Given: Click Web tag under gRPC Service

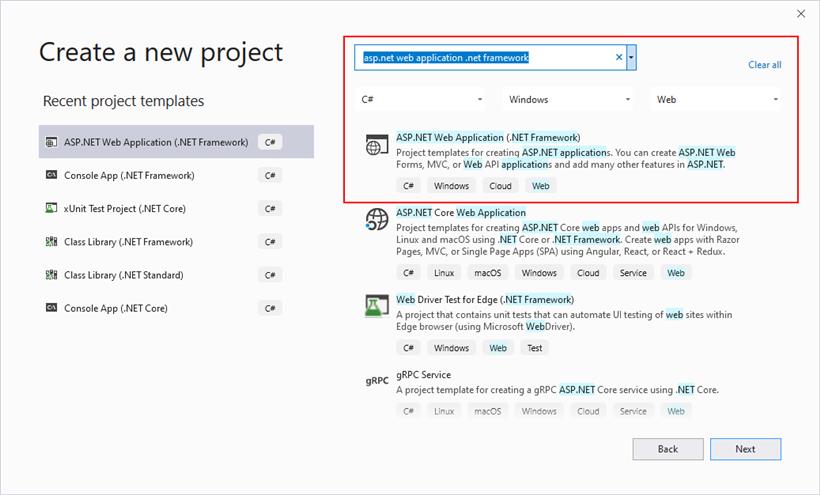Looking at the screenshot, I should tap(676, 411).
